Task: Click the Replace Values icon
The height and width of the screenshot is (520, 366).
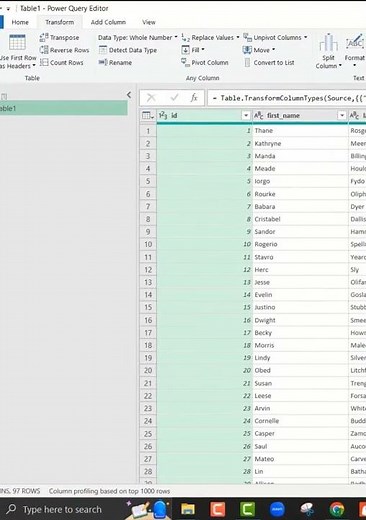Action: (185, 38)
